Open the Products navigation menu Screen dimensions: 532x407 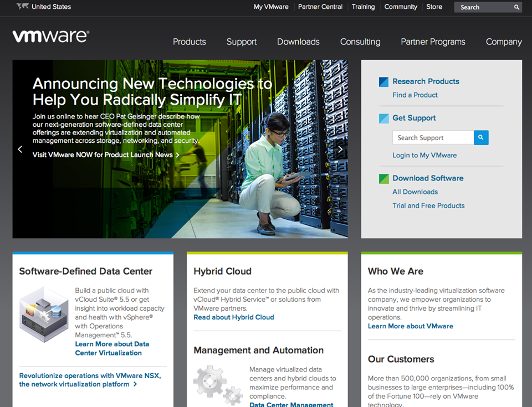click(x=189, y=42)
